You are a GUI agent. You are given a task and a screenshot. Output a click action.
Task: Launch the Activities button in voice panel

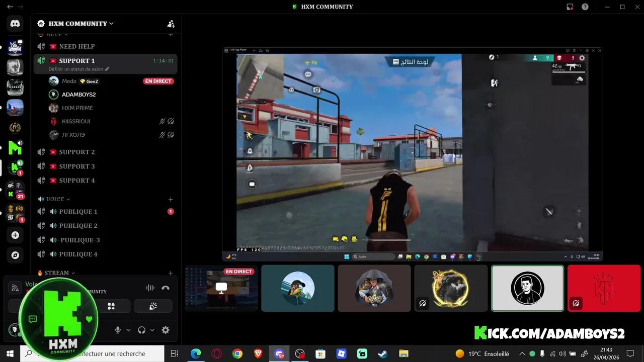(x=111, y=306)
